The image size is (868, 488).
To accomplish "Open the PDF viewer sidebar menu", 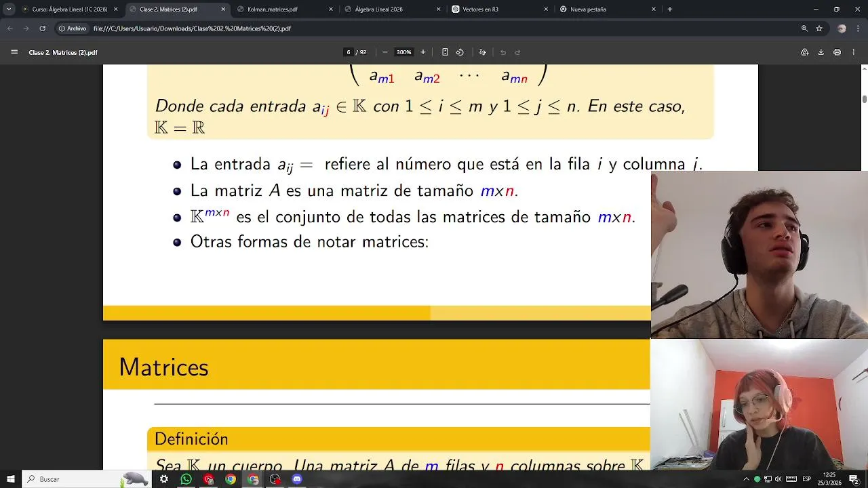I will click(x=14, y=52).
